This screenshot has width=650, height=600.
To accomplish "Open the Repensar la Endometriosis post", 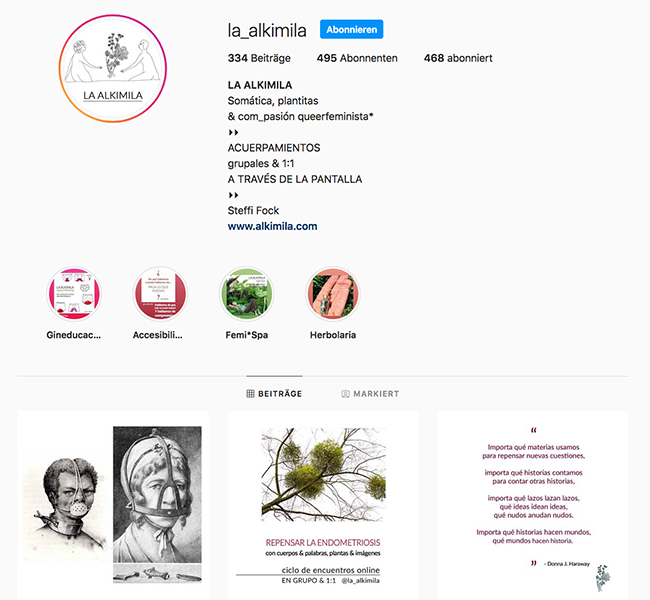I will point(323,505).
